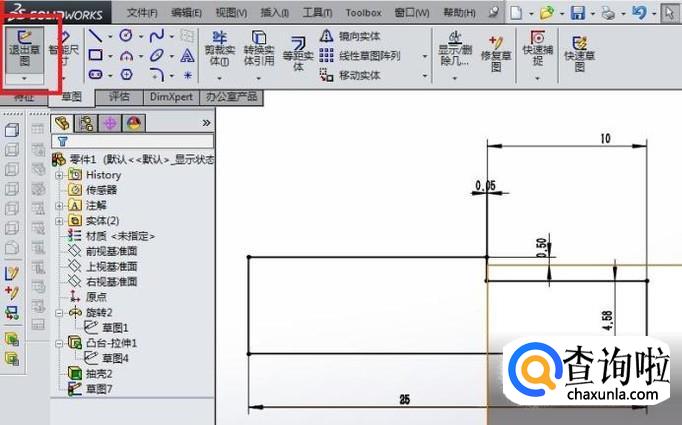Open the Trim Entities dropdown arrow
682x425 pixels.
click(220, 79)
